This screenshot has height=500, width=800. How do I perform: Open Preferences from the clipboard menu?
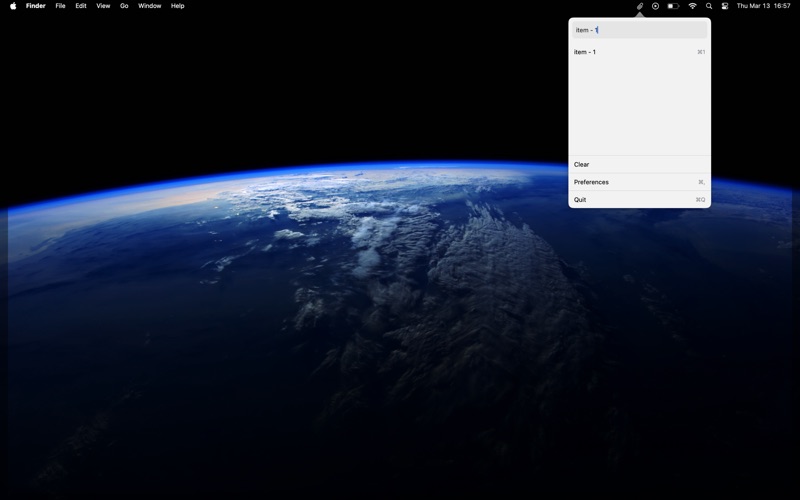[639, 182]
